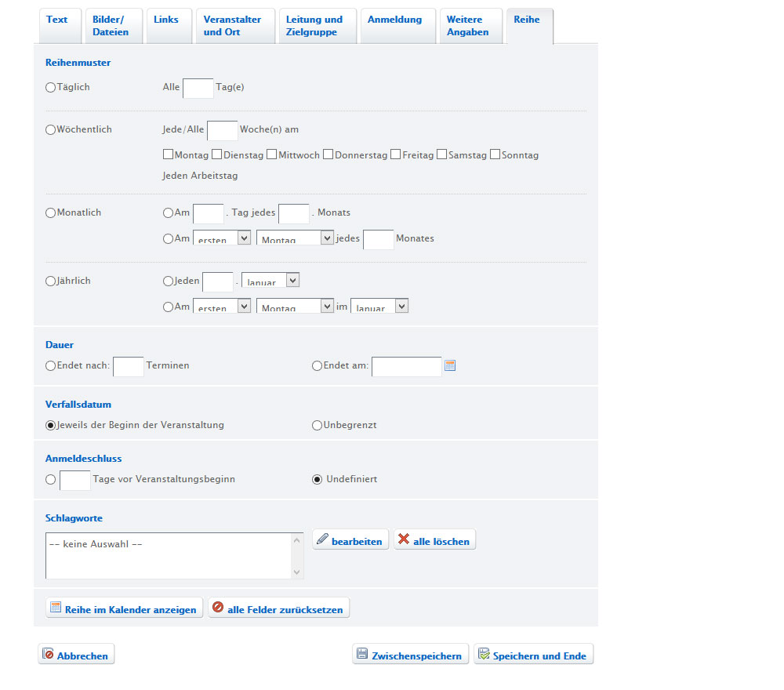Expand the ersten dropdown in Monatlich row
Image resolution: width=784 pixels, height=690 pixels.
pyautogui.click(x=222, y=238)
